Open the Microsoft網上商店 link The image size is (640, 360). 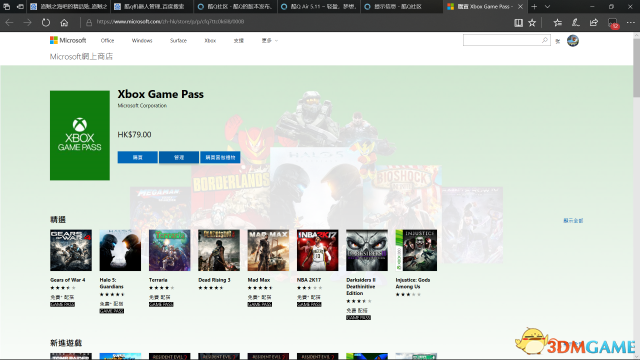tap(81, 56)
